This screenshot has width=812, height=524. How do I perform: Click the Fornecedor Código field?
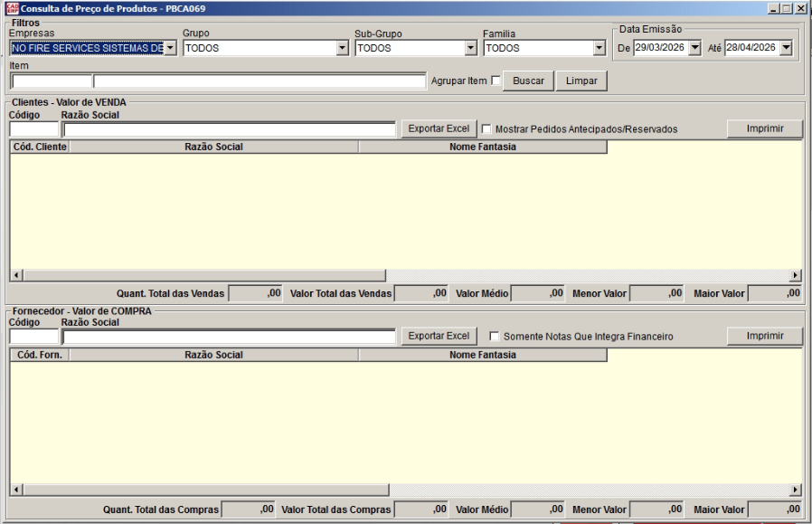pos(34,337)
